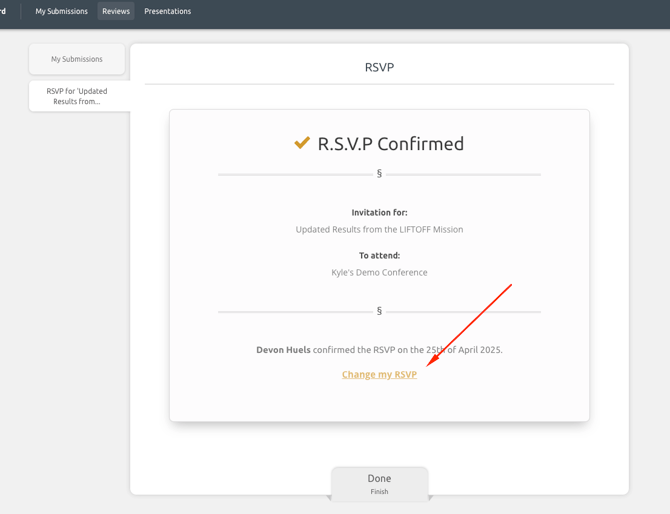Viewport: 670px width, 514px height.
Task: Click the Kyle's Demo Conference text
Action: pyautogui.click(x=379, y=273)
